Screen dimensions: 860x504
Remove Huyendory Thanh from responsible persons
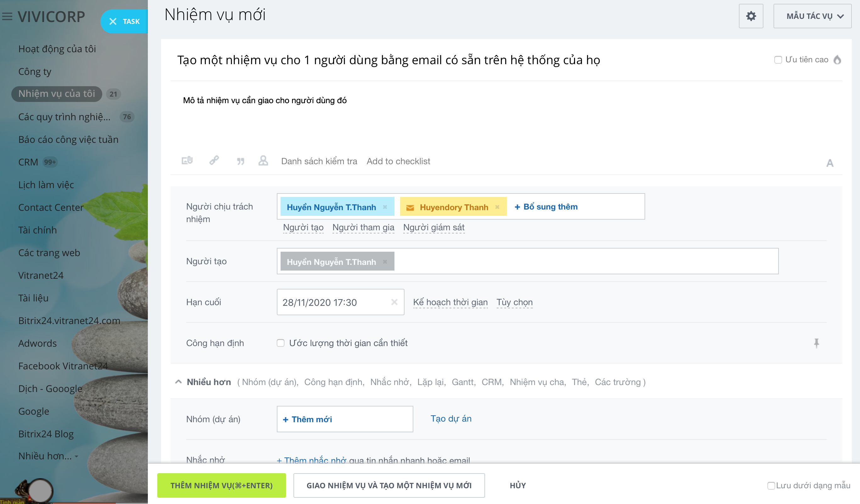coord(497,207)
